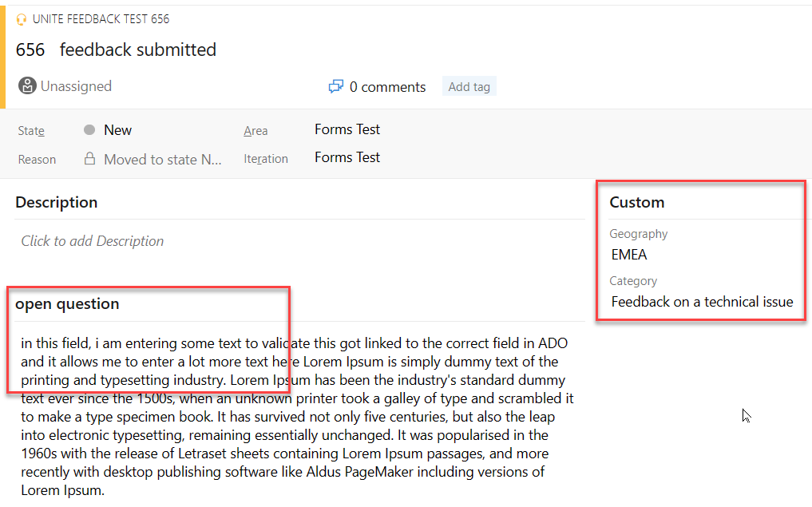Select the Area path Forms Test
The width and height of the screenshot is (812, 507).
[347, 129]
